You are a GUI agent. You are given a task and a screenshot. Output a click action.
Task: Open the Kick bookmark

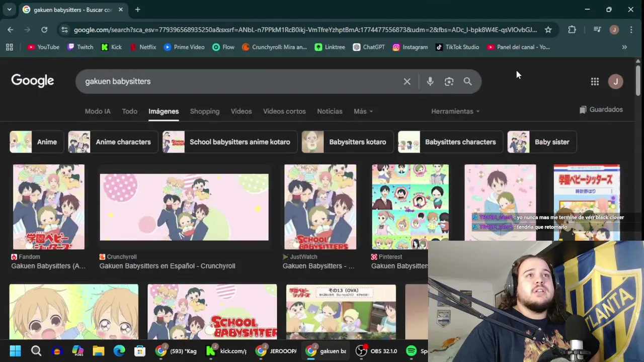[x=111, y=47]
